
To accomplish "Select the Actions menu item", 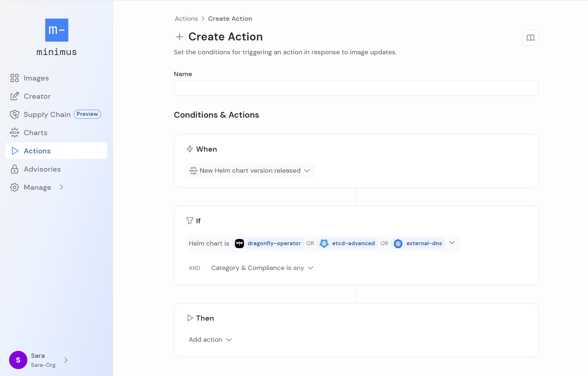I will click(56, 151).
